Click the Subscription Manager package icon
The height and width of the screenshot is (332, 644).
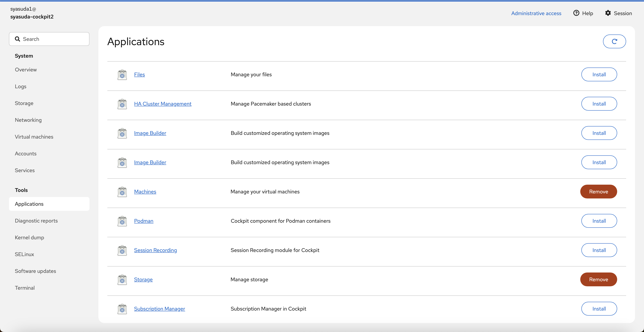click(x=122, y=309)
